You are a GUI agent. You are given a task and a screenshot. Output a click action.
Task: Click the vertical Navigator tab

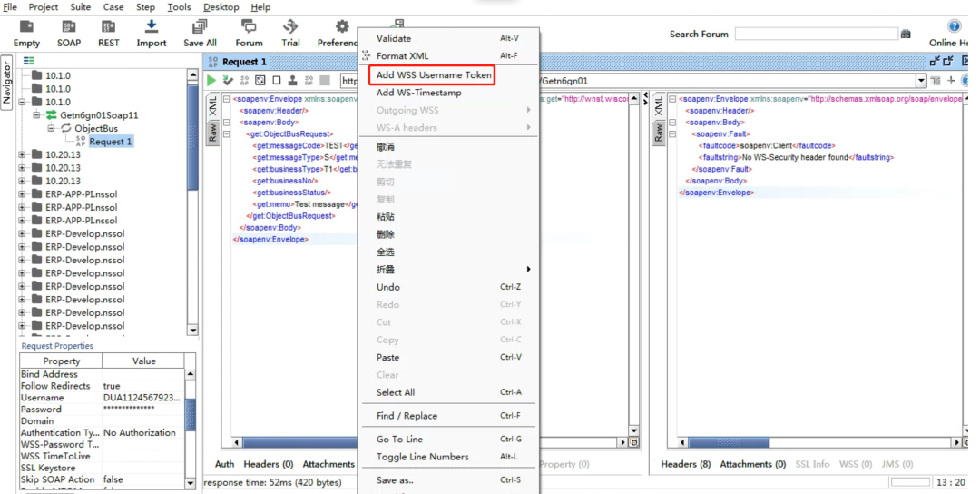(x=7, y=83)
